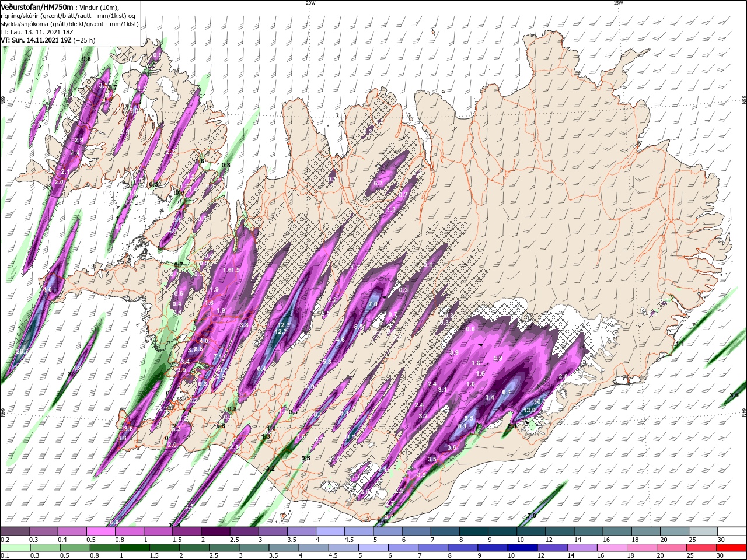Select the deep purple 2 snow legend swatch

coord(215,531)
